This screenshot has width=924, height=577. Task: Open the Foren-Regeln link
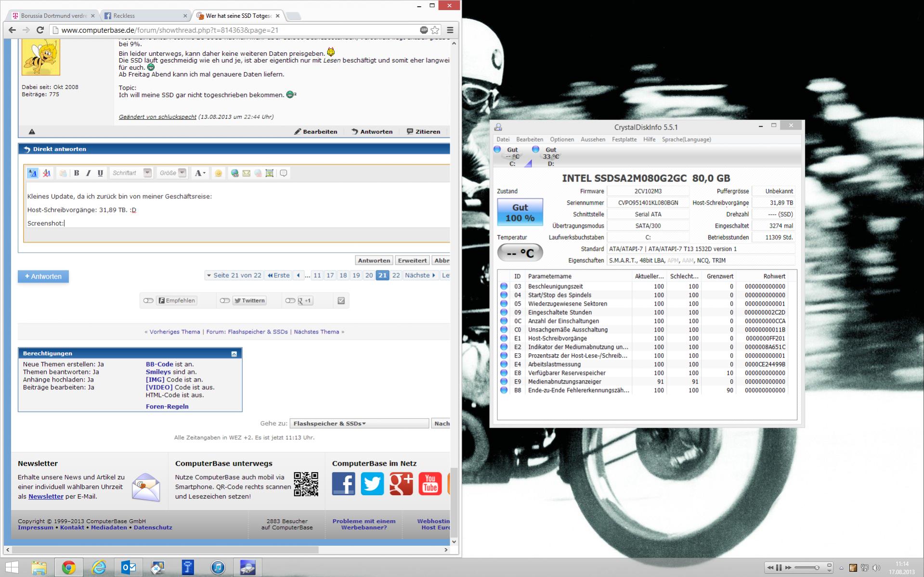(167, 407)
